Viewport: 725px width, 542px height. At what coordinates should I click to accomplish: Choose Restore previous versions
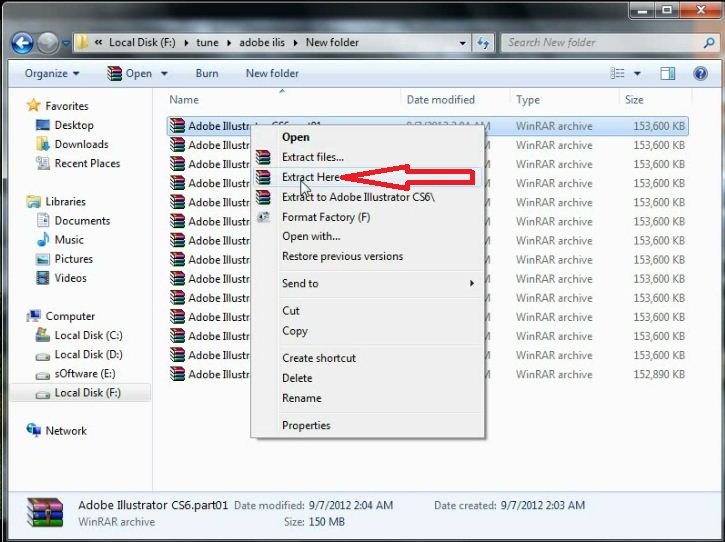click(342, 256)
